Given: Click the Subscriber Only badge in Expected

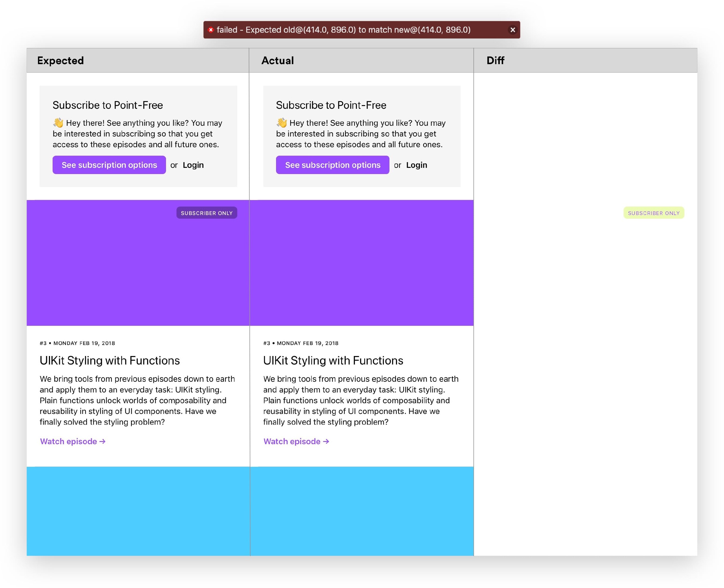Looking at the screenshot, I should [x=206, y=213].
